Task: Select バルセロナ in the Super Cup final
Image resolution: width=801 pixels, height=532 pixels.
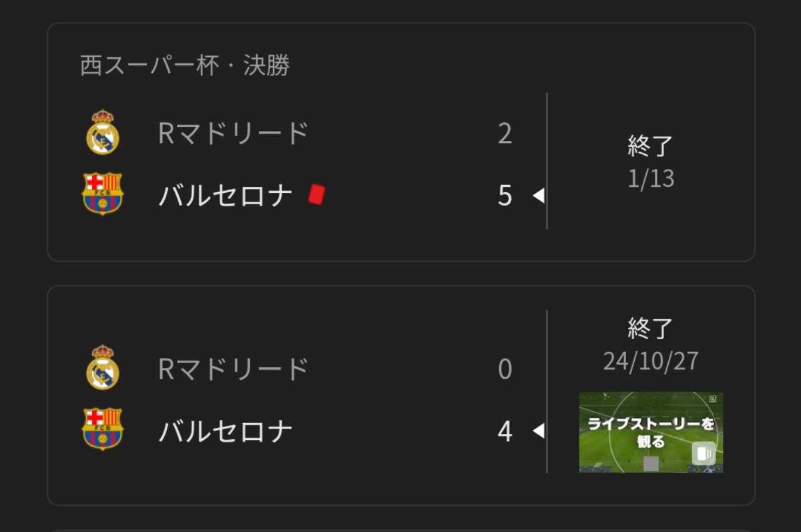Action: coord(226,196)
